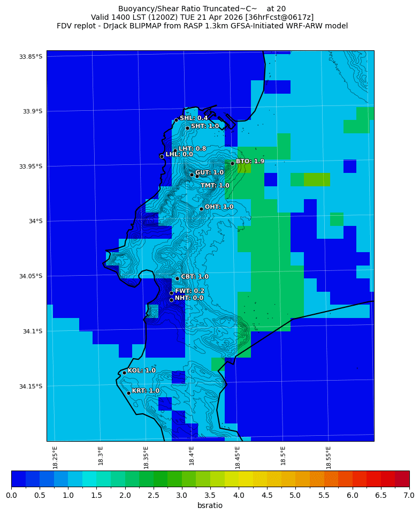Pick the CBT station marker dot
The image size is (420, 515).
pyautogui.click(x=177, y=278)
